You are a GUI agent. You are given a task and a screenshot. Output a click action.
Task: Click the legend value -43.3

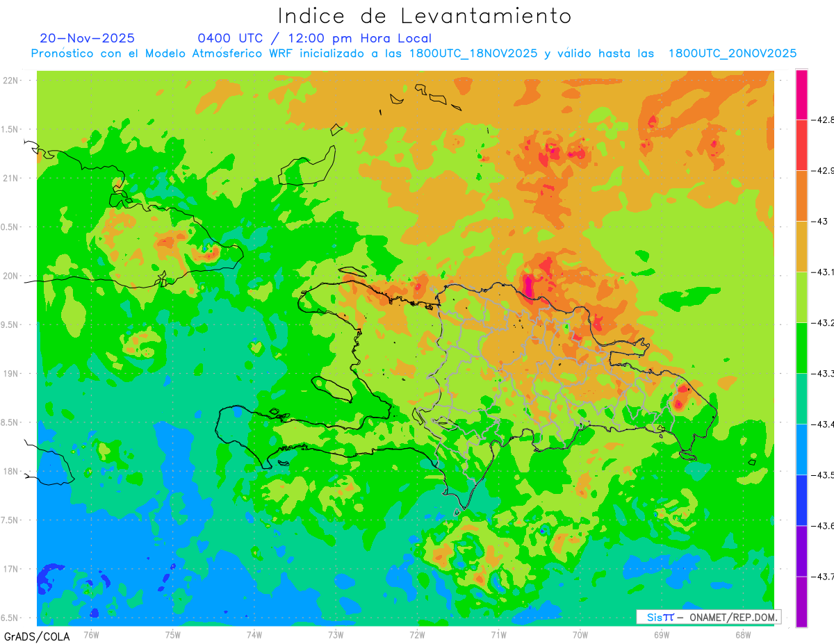click(822, 374)
